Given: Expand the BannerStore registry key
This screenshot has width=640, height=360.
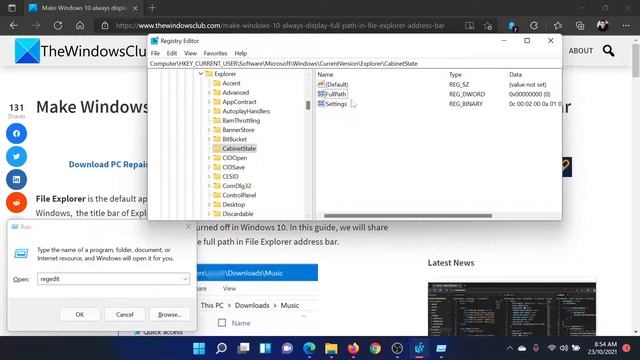Looking at the screenshot, I should pos(209,130).
